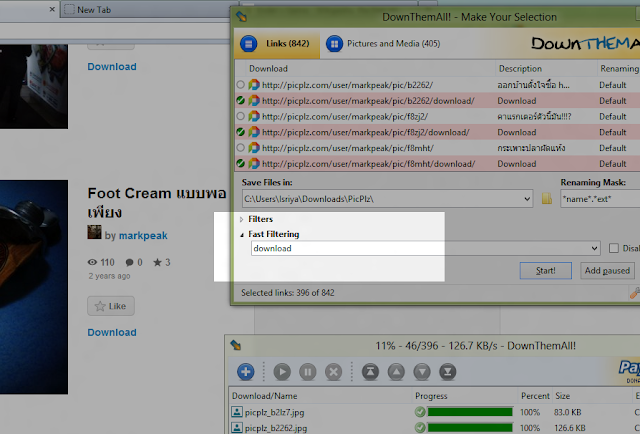Click the comment bubble icon showing 0
The height and width of the screenshot is (434, 640).
[x=129, y=262]
